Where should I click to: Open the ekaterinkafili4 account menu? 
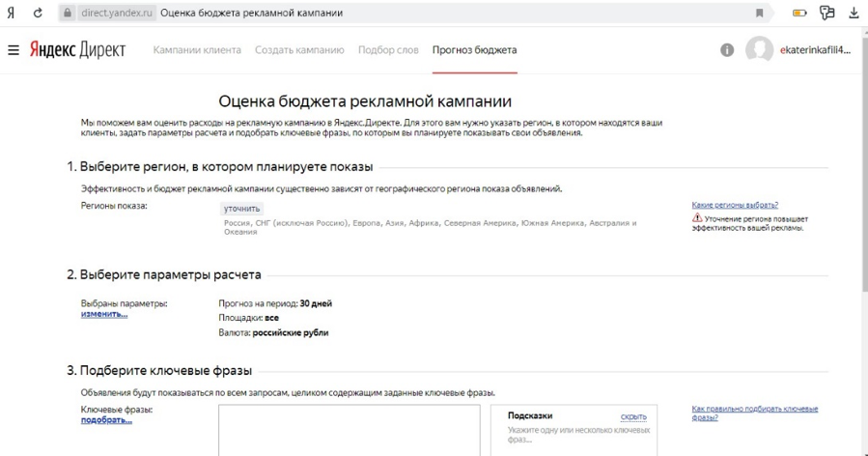[x=815, y=50]
